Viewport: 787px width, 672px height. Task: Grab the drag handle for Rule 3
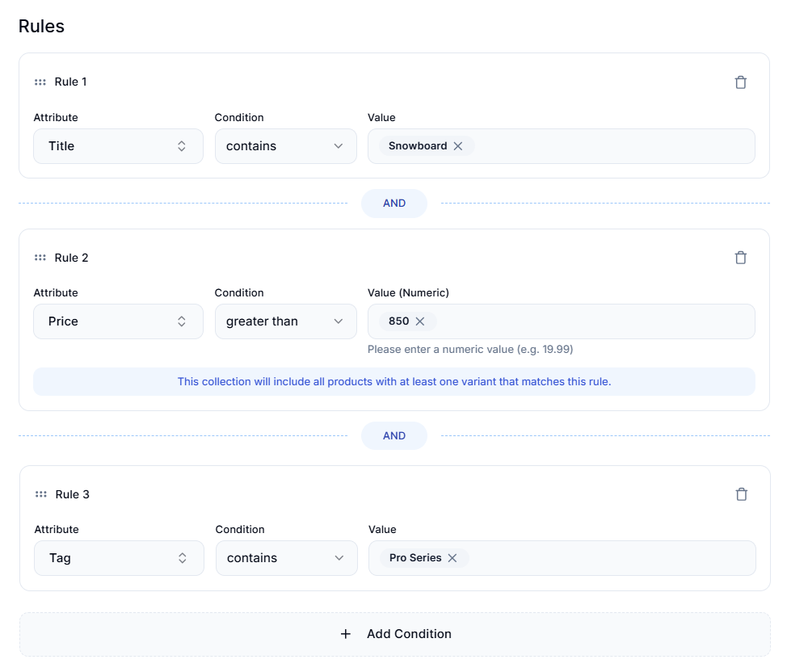point(40,493)
